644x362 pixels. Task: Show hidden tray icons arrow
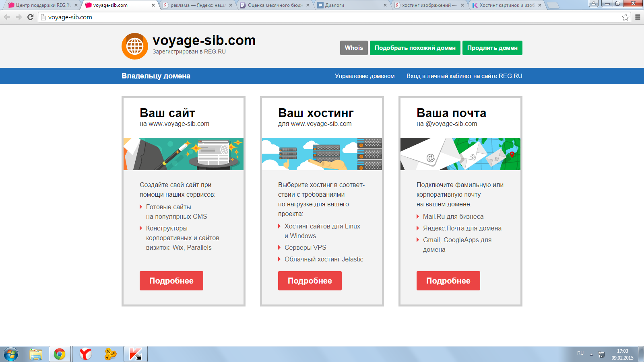point(591,354)
